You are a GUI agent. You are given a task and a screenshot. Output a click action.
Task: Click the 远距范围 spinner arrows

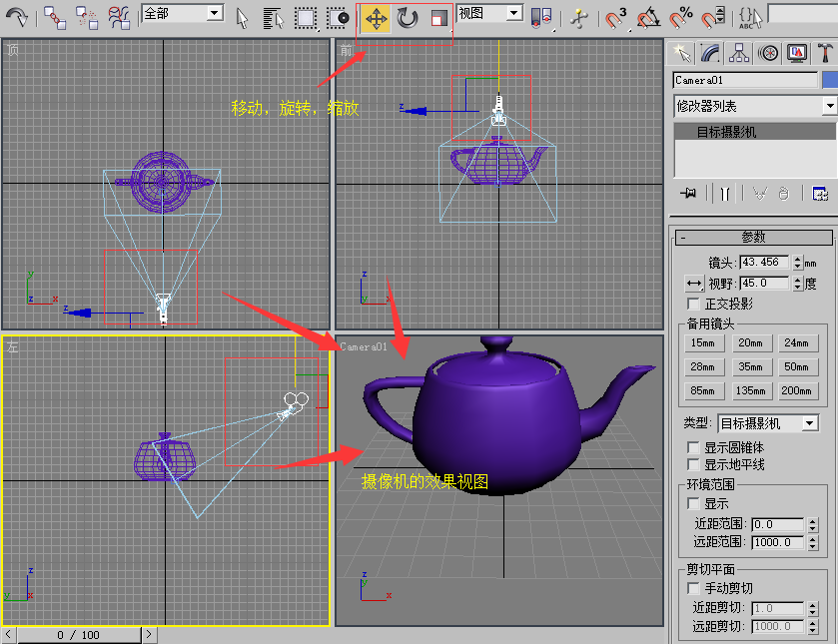[x=812, y=542]
